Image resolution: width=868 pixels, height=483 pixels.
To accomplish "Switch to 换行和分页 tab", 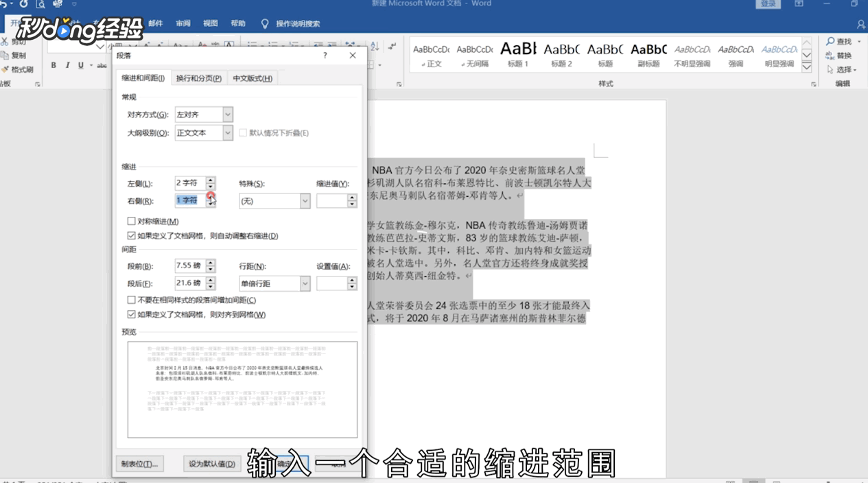I will click(198, 78).
